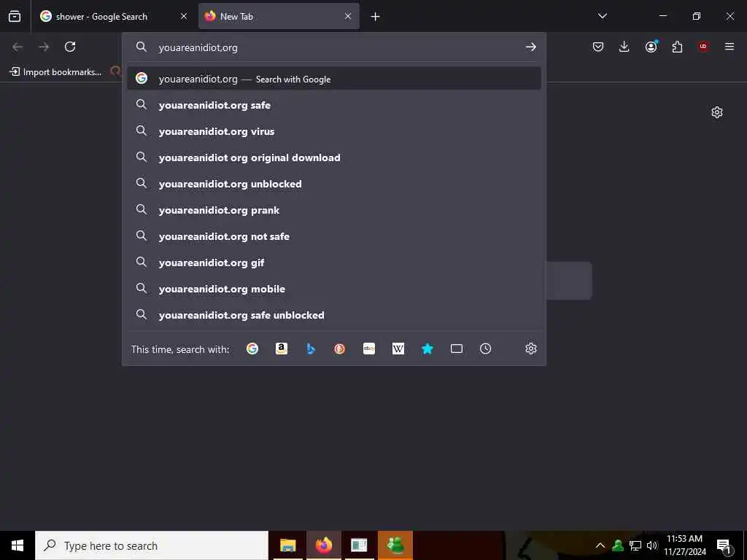Search history using clock icon
This screenshot has width=747, height=560.
(x=485, y=349)
